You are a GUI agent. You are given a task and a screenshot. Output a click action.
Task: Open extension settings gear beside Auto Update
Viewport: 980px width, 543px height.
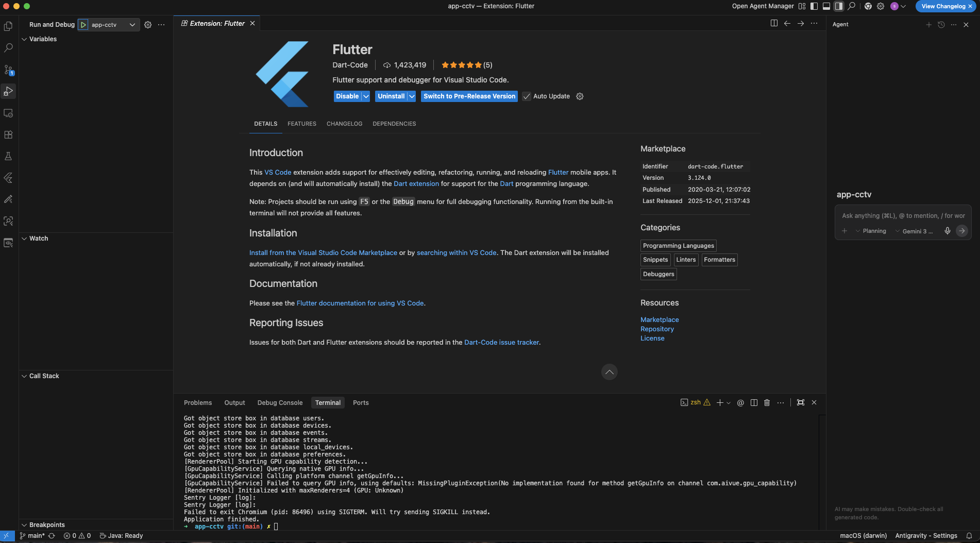coord(580,96)
